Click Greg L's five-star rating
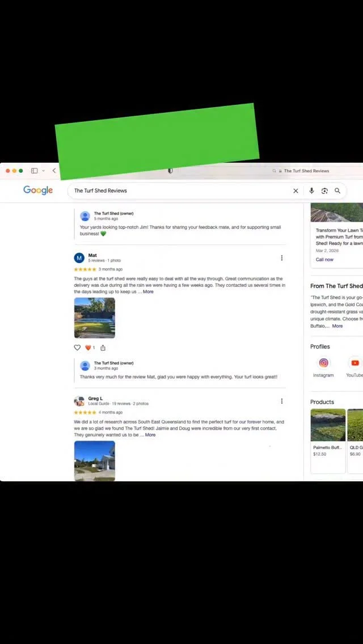Image resolution: width=363 pixels, height=644 pixels. tap(85, 412)
